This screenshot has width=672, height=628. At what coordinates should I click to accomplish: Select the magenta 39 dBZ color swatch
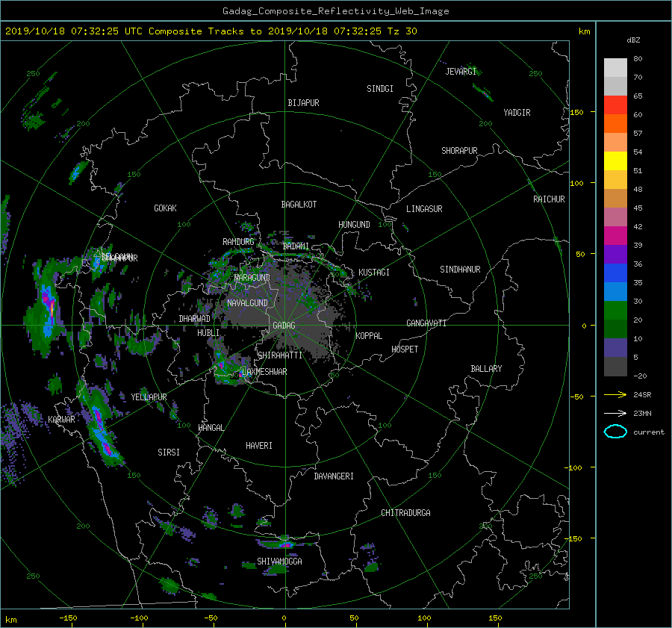615,236
